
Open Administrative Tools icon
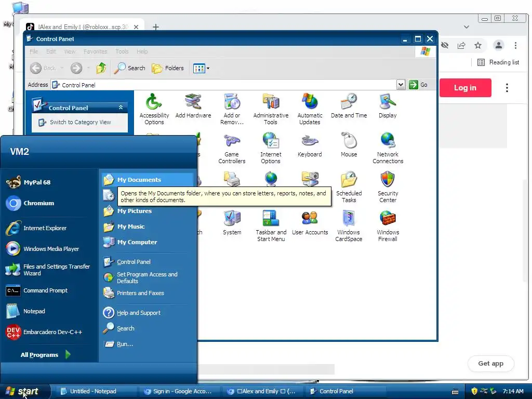coord(271,109)
